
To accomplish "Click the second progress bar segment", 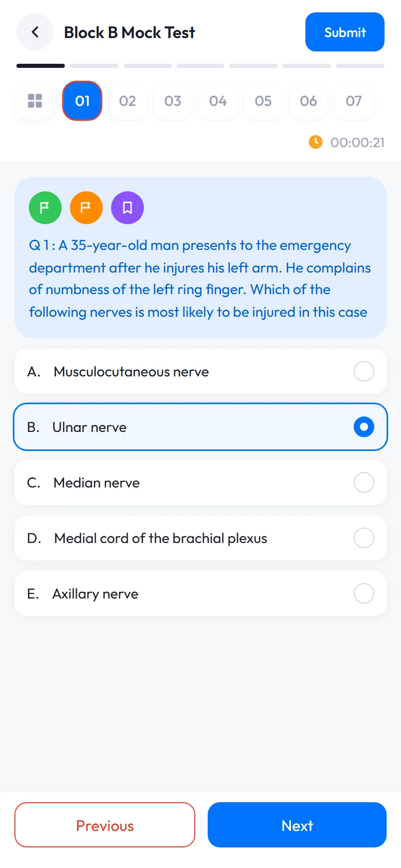I will [x=94, y=66].
